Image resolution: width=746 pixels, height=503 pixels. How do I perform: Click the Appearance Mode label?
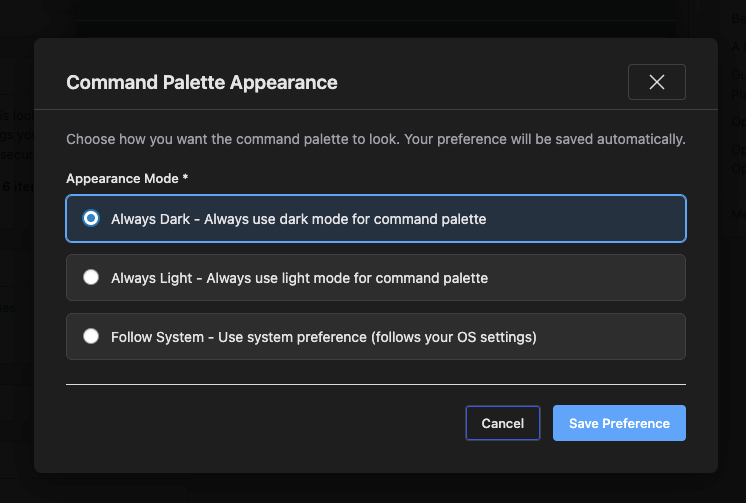point(127,178)
